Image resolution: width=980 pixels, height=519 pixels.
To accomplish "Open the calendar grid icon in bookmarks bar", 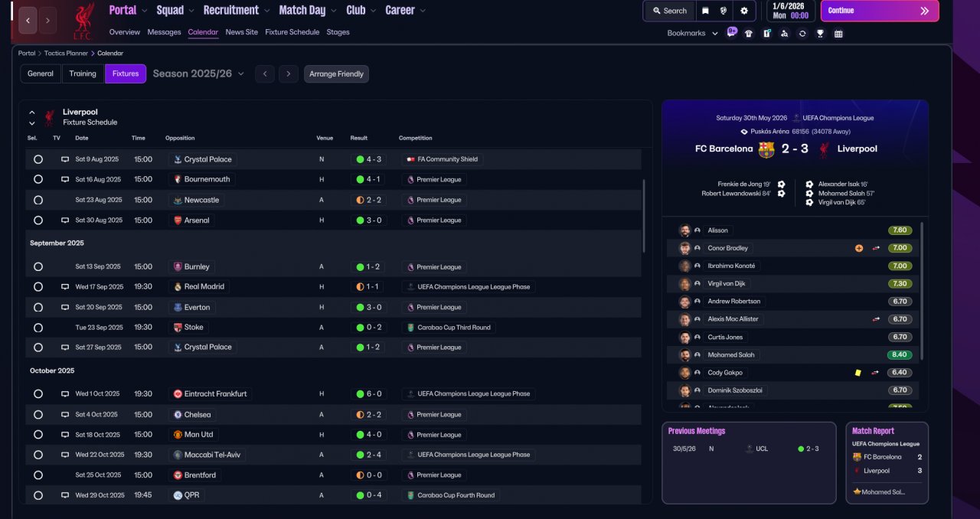I will (838, 33).
